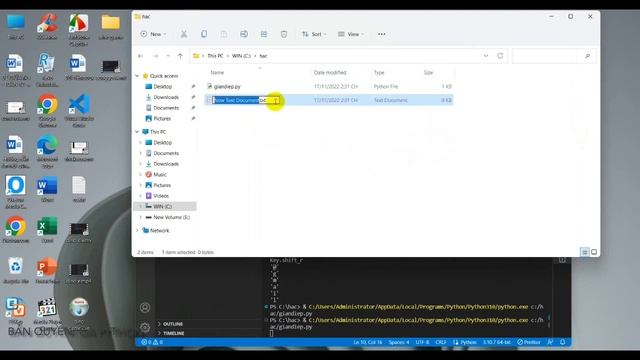
Task: Collapse the Quick access tree node
Action: (x=137, y=76)
